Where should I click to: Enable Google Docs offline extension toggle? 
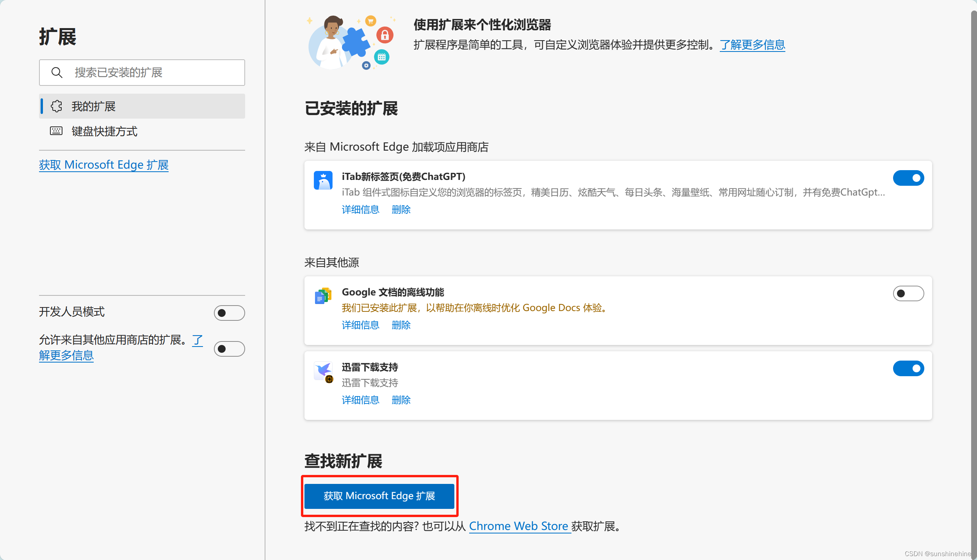tap(908, 293)
